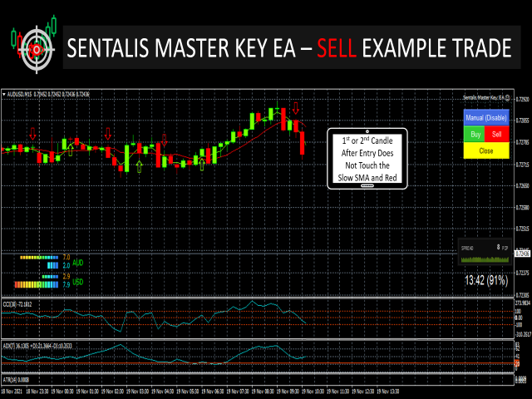Click the USD currency strength label
Screen dimensions: 532x399
click(77, 282)
